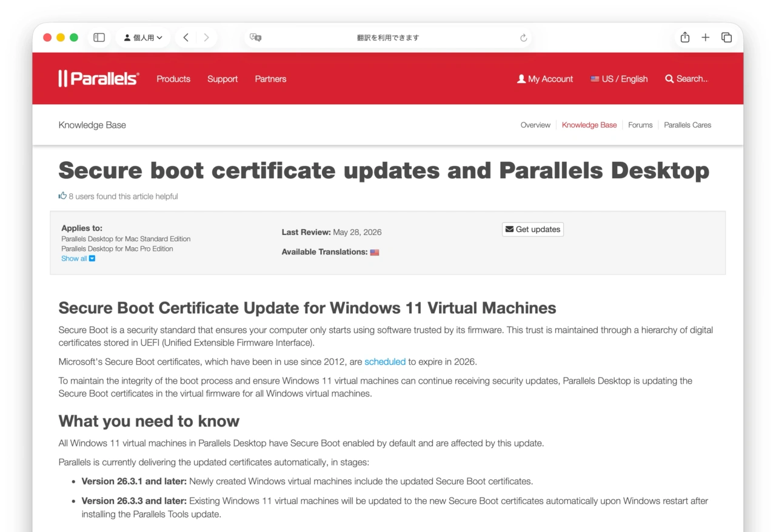Open the Products menu
The image size is (776, 532).
pyautogui.click(x=173, y=79)
